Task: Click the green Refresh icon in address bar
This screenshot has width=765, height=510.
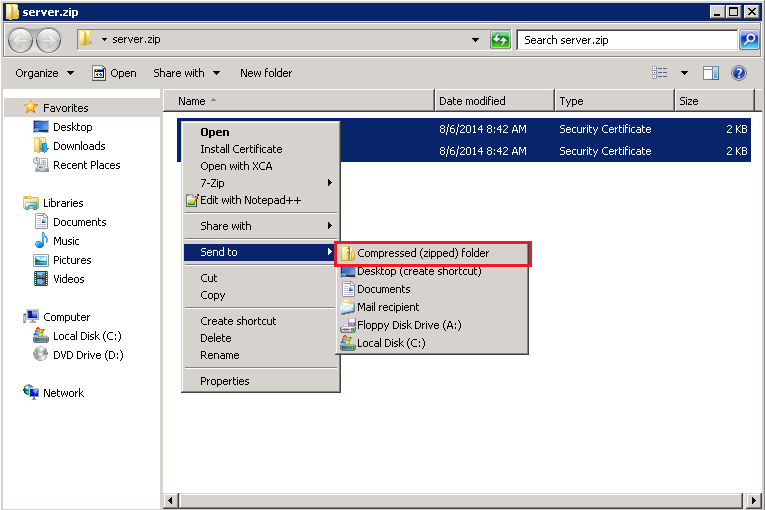Action: pos(500,40)
